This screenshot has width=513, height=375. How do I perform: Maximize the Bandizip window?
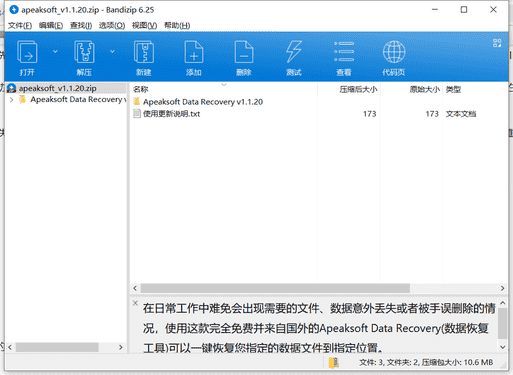(x=464, y=10)
